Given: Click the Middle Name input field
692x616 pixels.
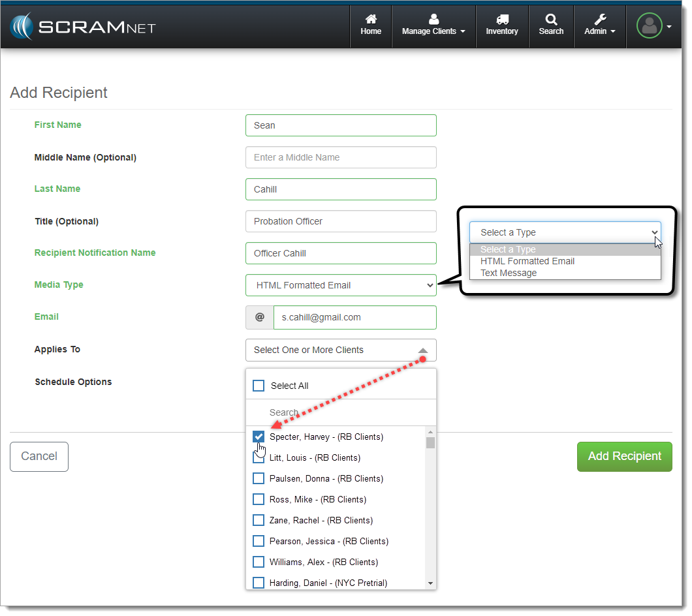Looking at the screenshot, I should coord(341,157).
